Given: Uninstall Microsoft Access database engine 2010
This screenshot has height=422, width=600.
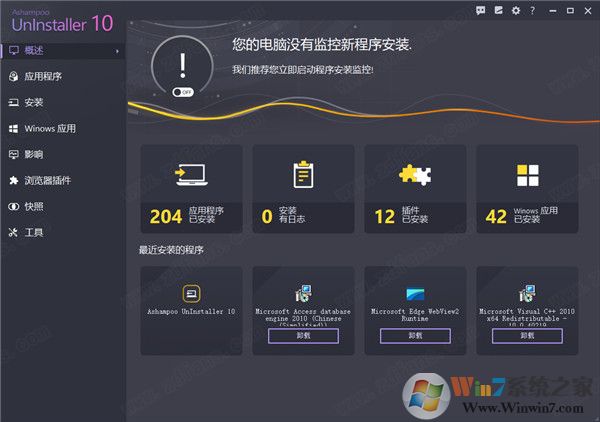Looking at the screenshot, I should click(x=303, y=336).
